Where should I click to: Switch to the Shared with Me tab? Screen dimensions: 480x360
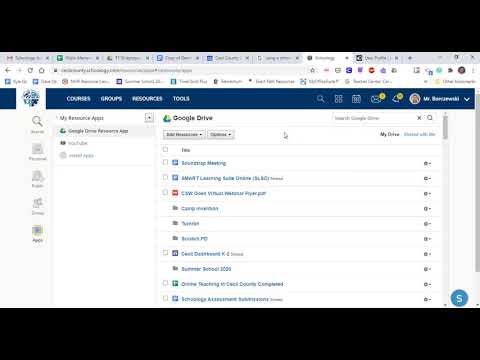(420, 134)
